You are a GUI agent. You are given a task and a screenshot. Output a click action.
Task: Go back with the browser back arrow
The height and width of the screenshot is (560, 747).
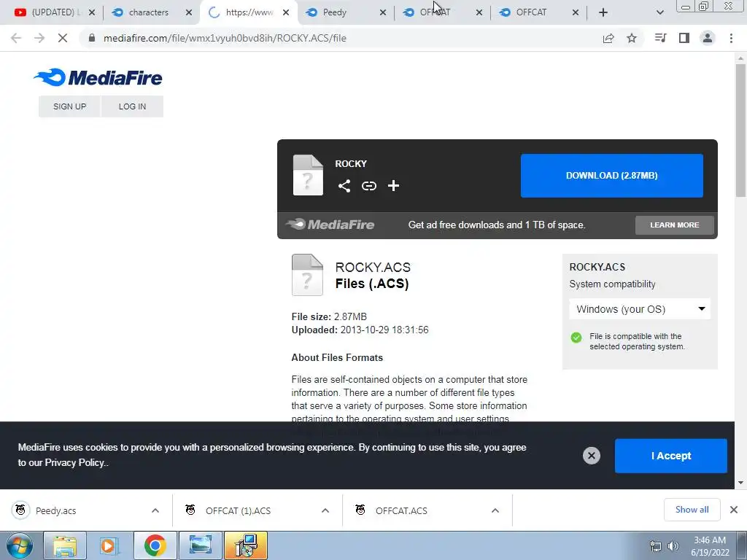coord(16,38)
